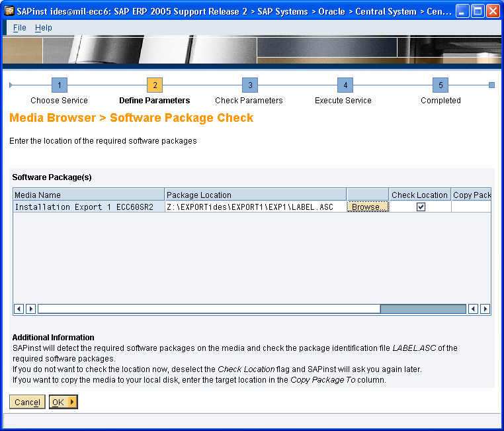
Task: Click the step 1 Choose Service box
Action: coord(59,85)
